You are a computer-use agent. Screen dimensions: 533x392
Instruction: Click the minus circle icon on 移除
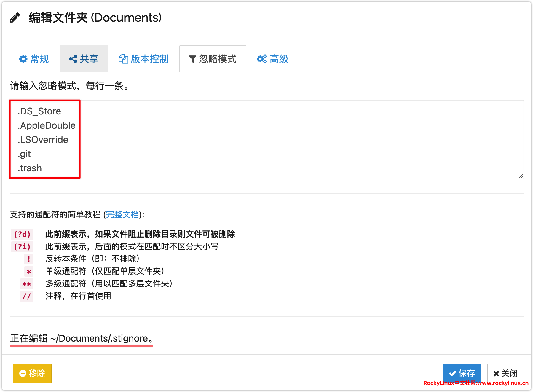[23, 373]
